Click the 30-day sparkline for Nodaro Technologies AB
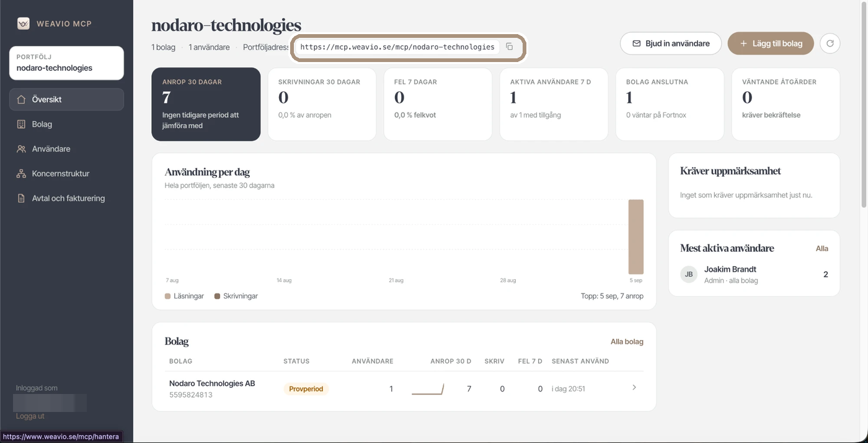 428,389
